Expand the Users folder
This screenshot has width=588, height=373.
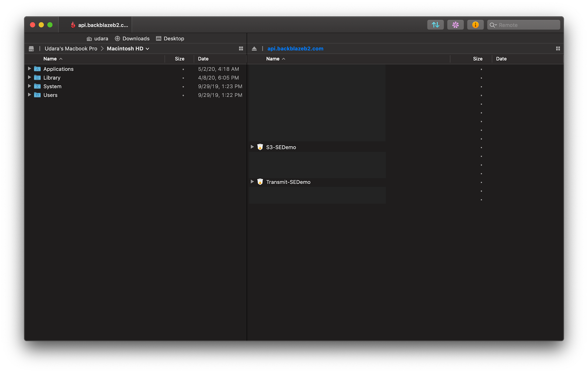pyautogui.click(x=29, y=95)
